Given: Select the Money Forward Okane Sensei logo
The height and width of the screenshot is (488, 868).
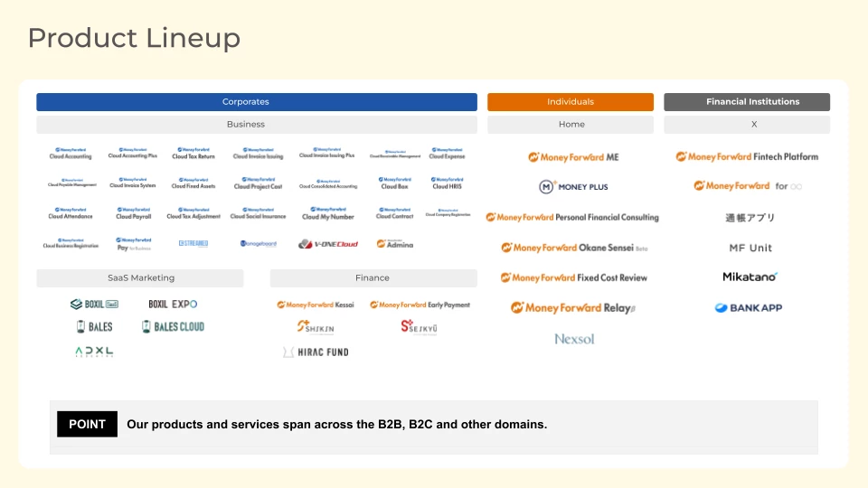Looking at the screenshot, I should [574, 248].
